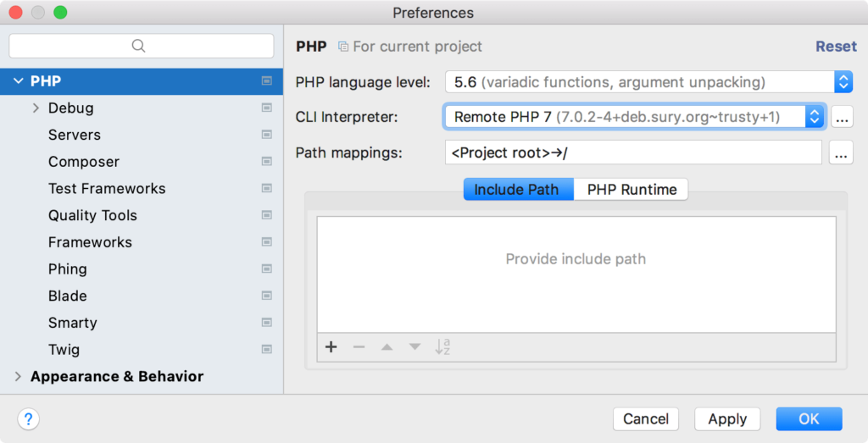
Task: Focus the preferences search field
Action: [142, 46]
